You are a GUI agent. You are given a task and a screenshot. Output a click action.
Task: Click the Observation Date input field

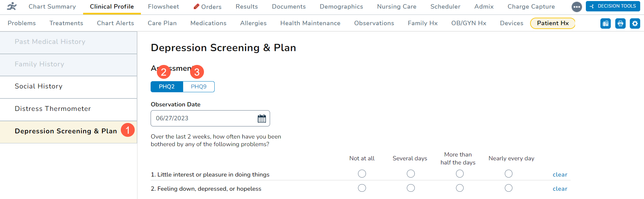tap(203, 119)
